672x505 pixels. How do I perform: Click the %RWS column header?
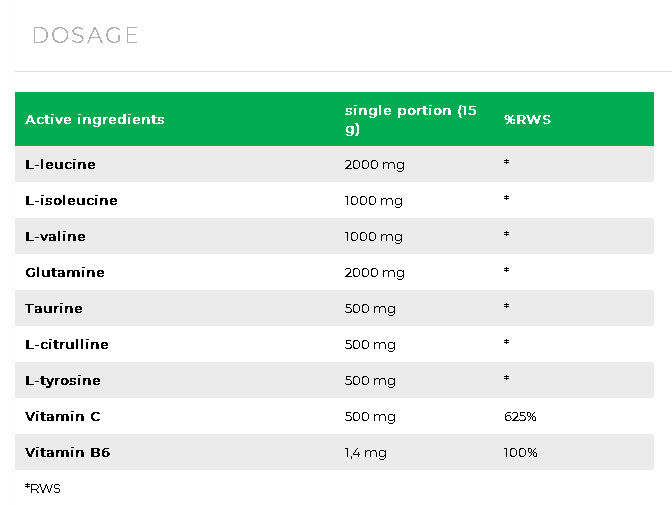point(527,119)
